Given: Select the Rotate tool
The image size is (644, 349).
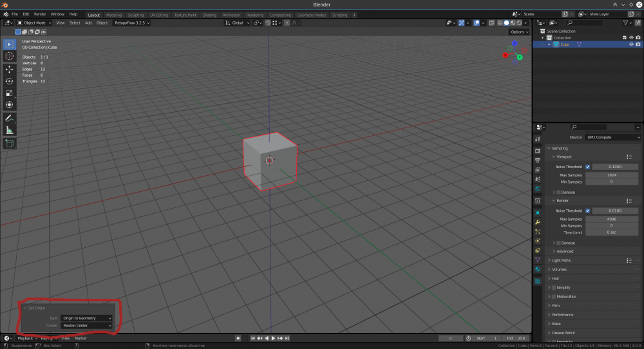Looking at the screenshot, I should click(x=10, y=81).
